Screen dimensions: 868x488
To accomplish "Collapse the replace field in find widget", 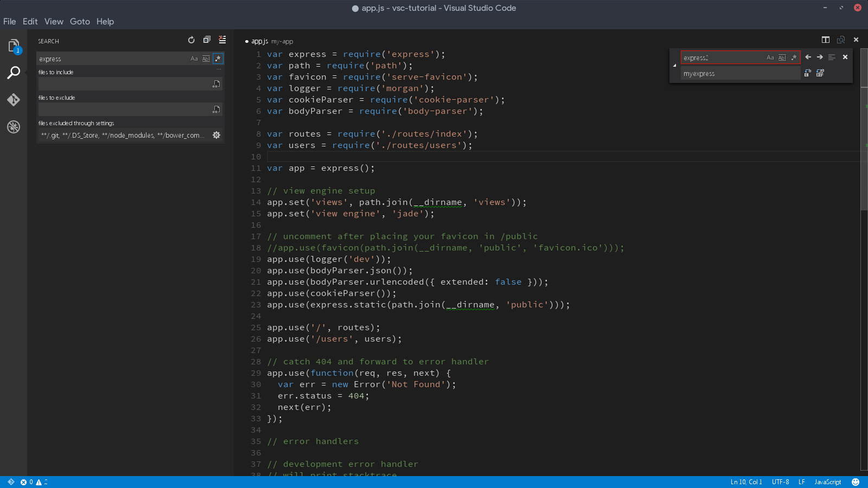I will (x=675, y=65).
